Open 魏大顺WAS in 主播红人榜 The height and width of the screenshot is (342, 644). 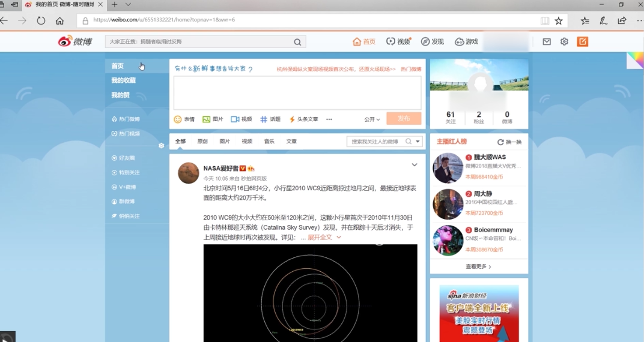click(490, 157)
